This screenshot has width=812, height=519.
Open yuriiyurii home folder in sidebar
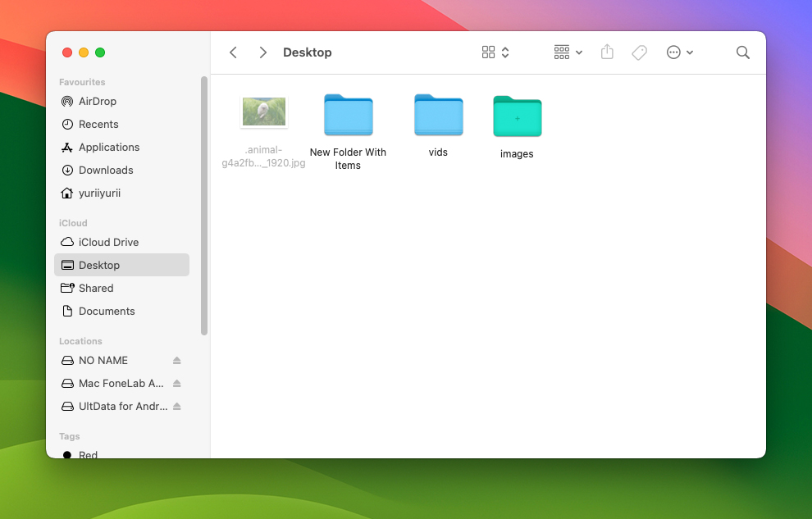121,193
